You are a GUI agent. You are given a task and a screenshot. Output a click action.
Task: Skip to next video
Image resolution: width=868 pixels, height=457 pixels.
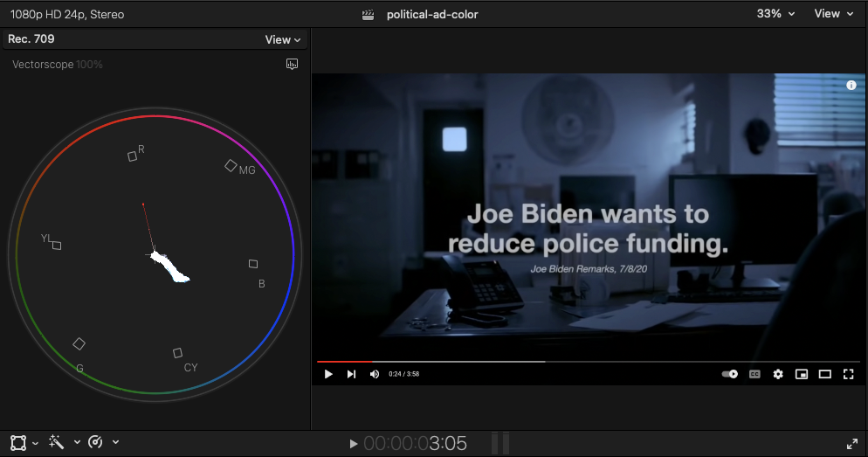pos(351,374)
